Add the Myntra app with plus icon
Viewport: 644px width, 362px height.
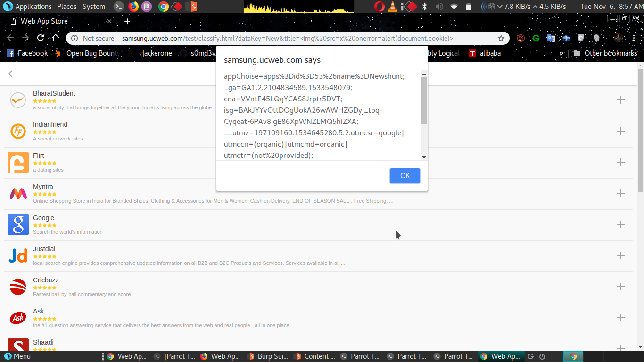pyautogui.click(x=621, y=193)
